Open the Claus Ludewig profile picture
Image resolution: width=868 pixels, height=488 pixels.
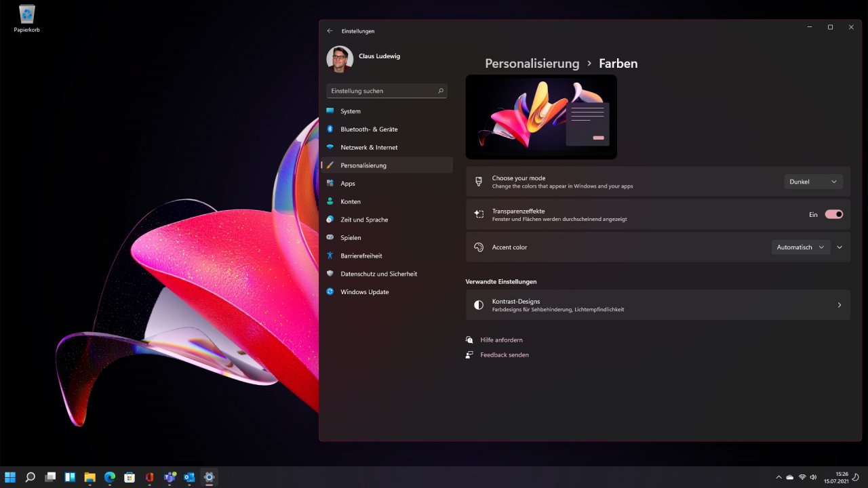[340, 59]
